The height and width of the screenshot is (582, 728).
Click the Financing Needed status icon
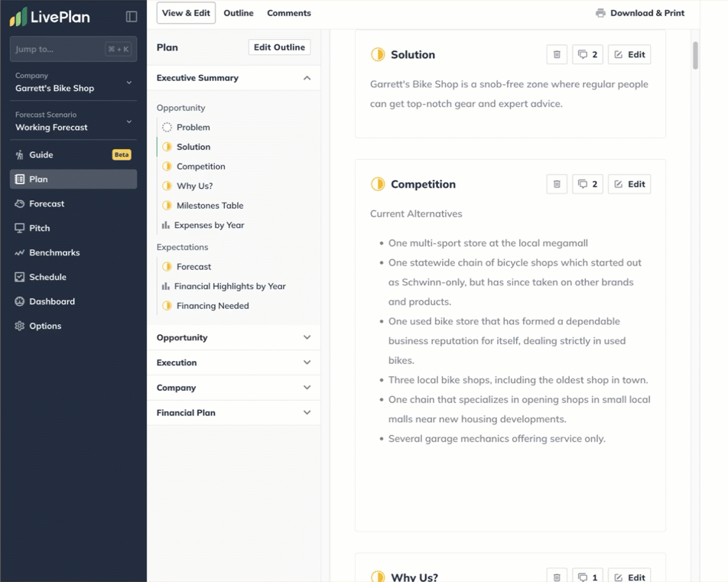167,306
